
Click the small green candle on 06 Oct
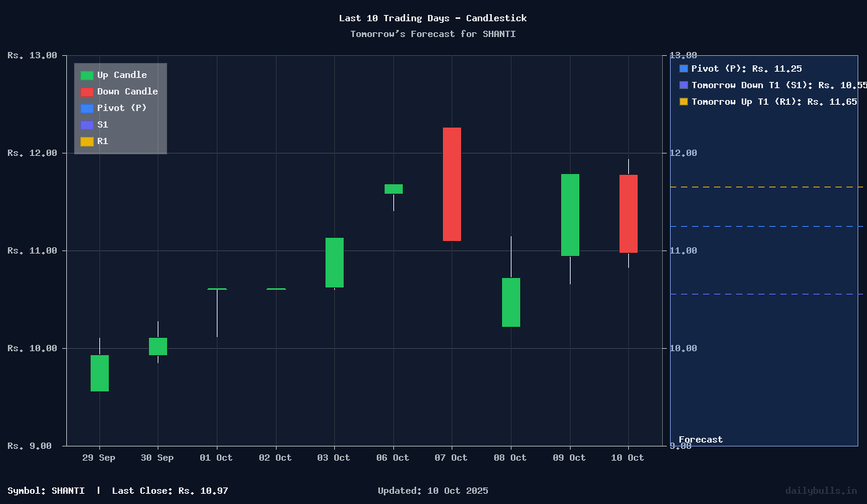pos(393,189)
